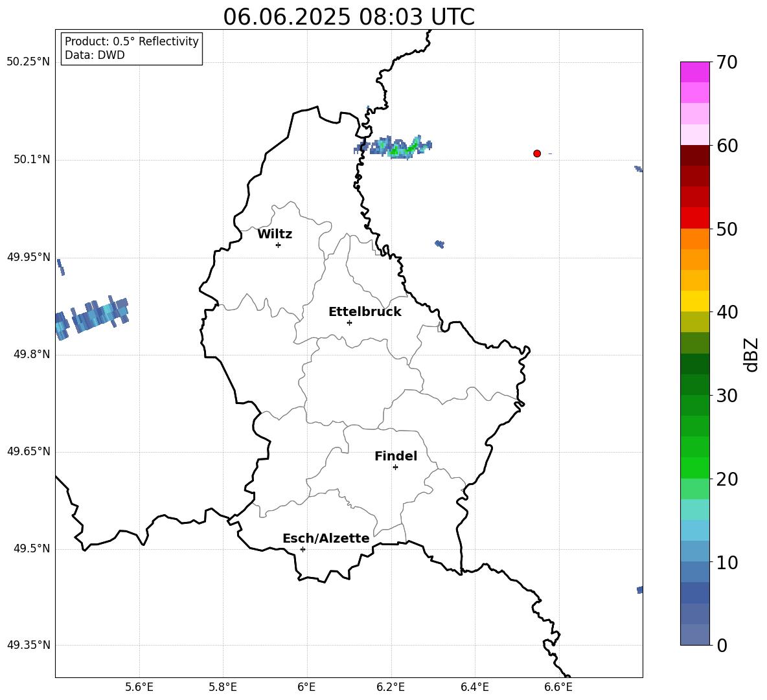Click the 0 value on the colorbar

click(722, 645)
